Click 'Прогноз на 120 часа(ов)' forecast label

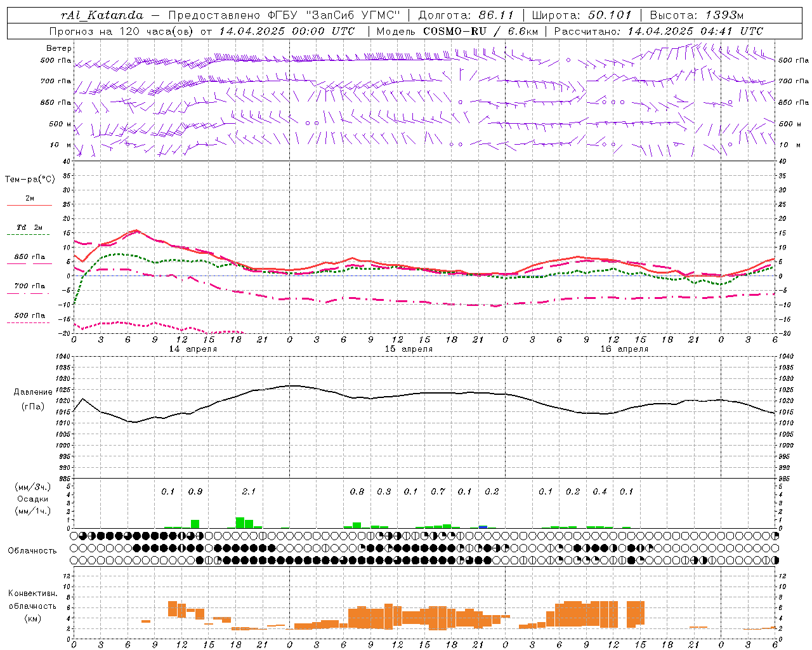(122, 31)
